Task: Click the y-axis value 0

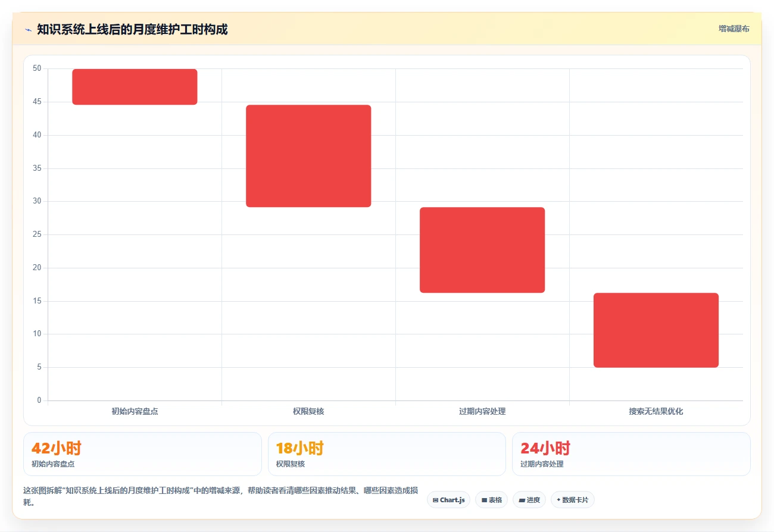Action: point(39,400)
